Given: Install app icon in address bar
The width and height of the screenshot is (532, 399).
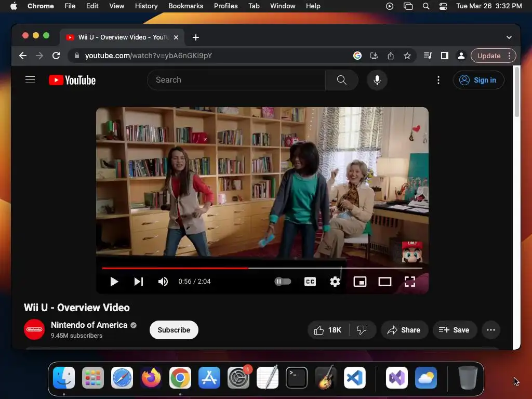Looking at the screenshot, I should [x=374, y=56].
